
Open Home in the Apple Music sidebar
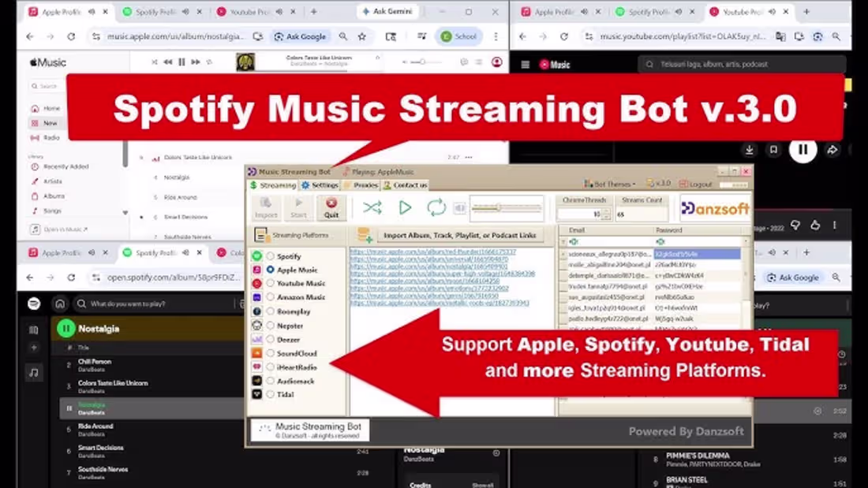click(47, 109)
